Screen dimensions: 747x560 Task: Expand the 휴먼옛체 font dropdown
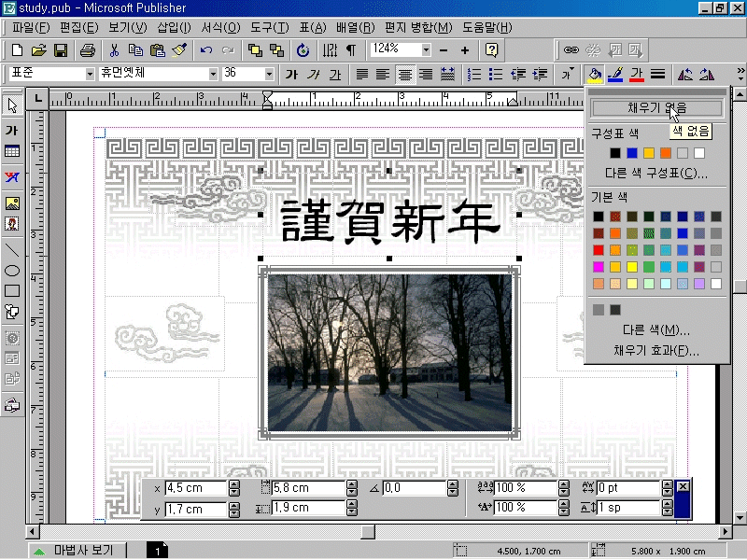pos(213,75)
